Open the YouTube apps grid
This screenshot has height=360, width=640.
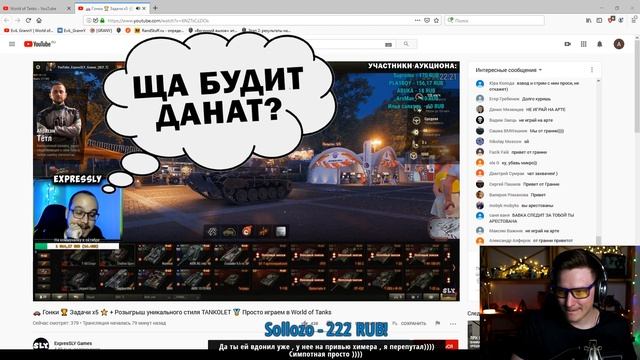pos(584,44)
